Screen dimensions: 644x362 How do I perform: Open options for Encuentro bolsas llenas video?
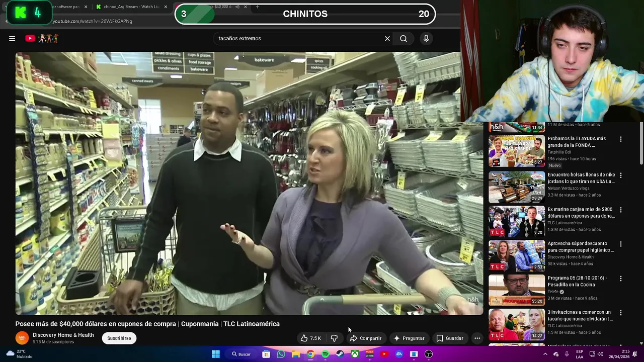pyautogui.click(x=621, y=175)
